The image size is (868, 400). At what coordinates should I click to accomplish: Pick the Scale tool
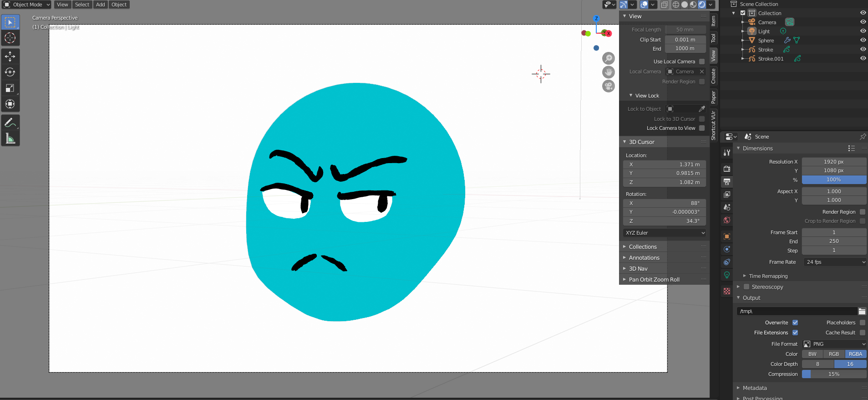click(x=10, y=88)
